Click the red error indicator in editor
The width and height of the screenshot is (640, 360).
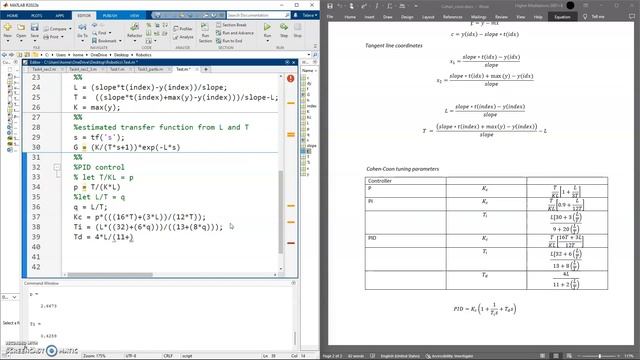[x=291, y=78]
